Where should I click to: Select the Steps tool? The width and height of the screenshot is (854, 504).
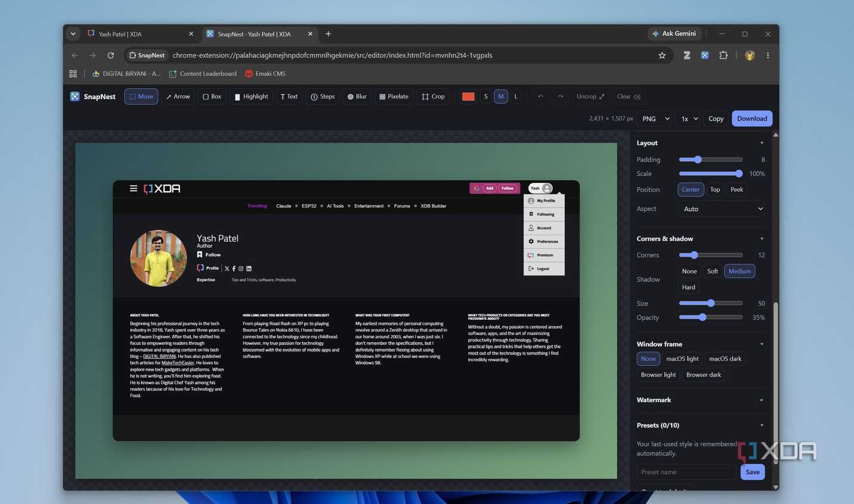pos(322,96)
